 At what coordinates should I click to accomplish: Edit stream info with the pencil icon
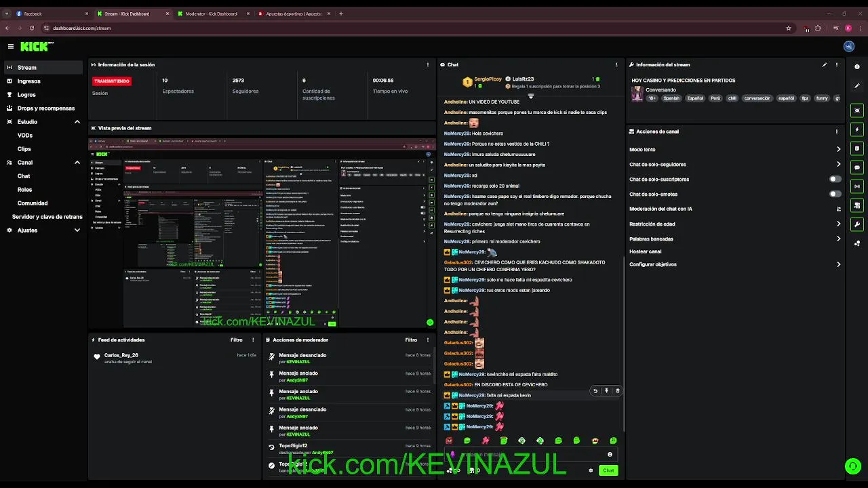click(825, 65)
